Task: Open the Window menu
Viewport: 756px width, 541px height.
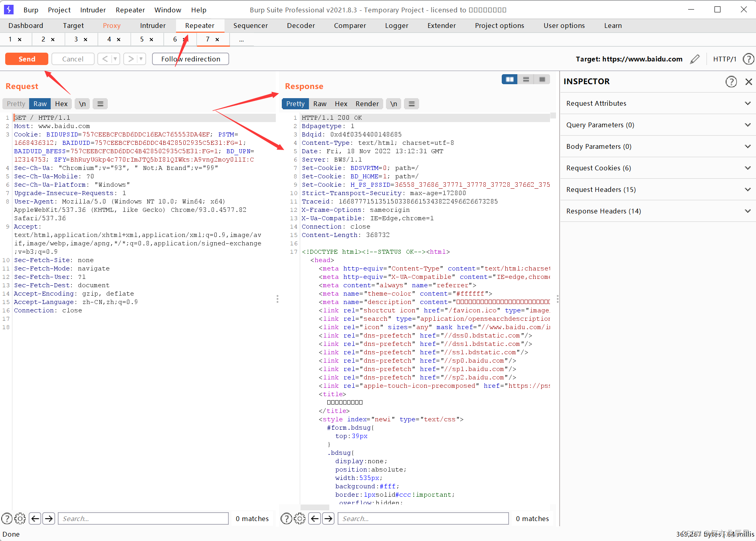Action: pos(168,10)
